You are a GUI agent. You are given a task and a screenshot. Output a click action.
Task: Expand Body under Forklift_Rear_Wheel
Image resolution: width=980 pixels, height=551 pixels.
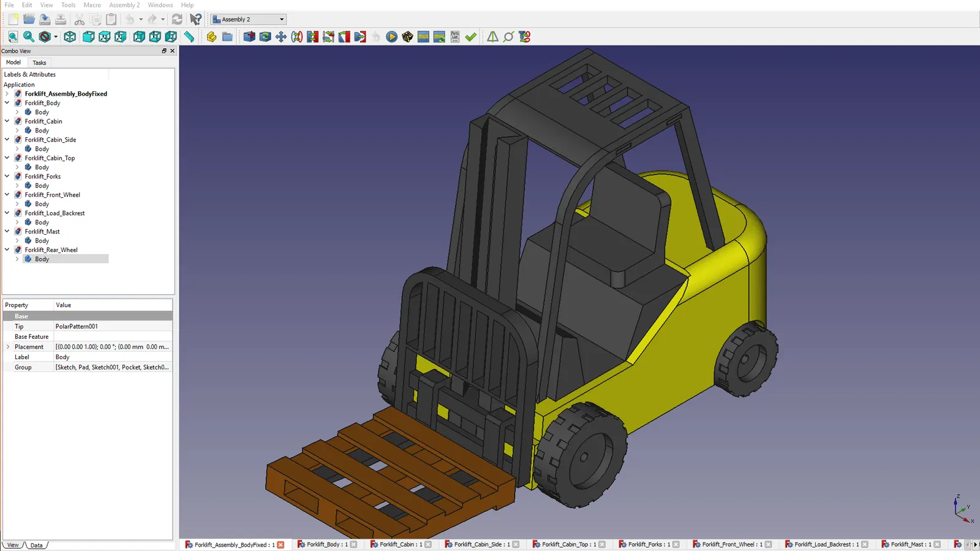17,259
